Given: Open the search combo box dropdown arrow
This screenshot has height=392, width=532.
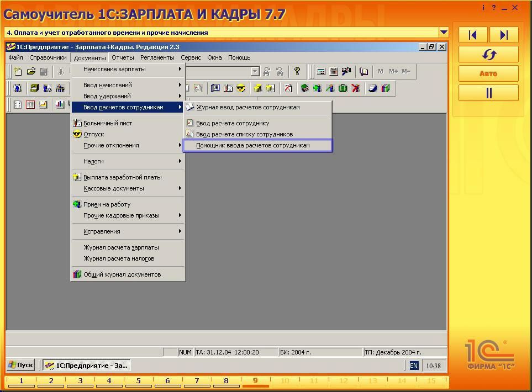Looking at the screenshot, I should coord(255,71).
